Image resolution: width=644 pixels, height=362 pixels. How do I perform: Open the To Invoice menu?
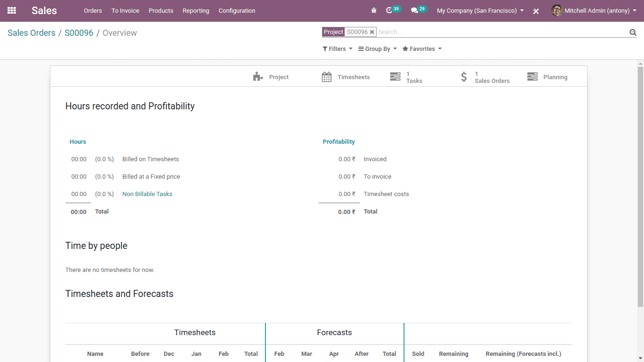[125, 10]
